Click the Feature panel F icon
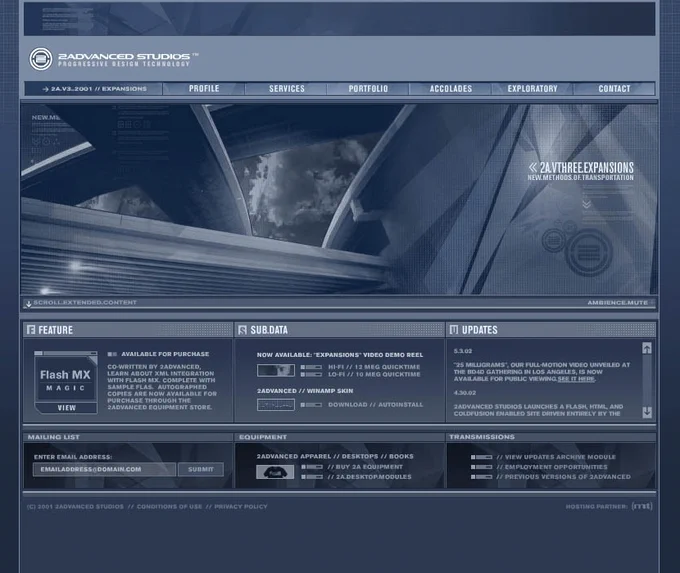 pos(31,330)
